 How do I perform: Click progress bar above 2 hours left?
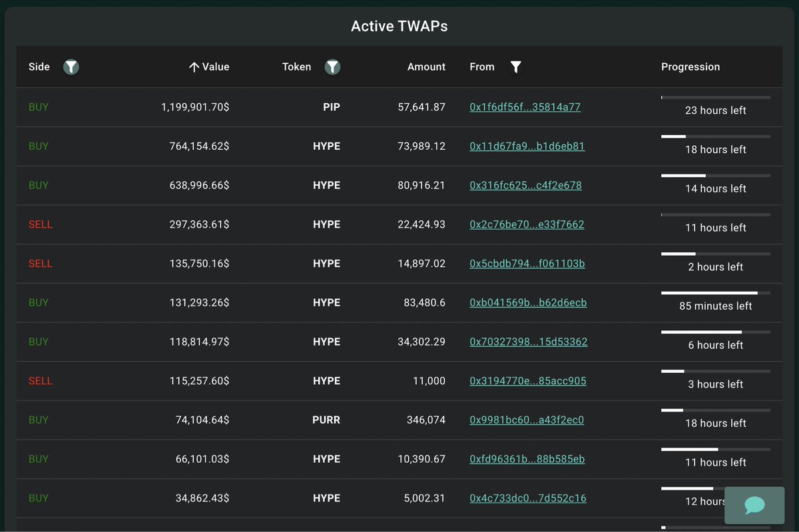coord(716,254)
